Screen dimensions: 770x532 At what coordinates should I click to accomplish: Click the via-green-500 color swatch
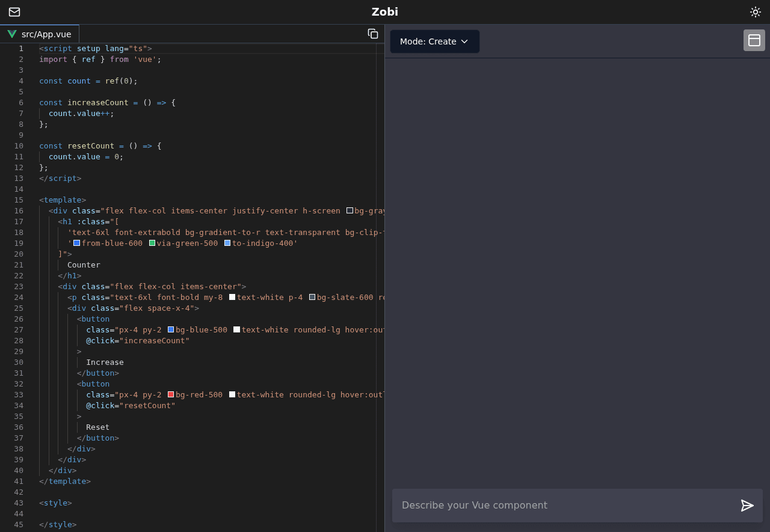click(x=152, y=243)
